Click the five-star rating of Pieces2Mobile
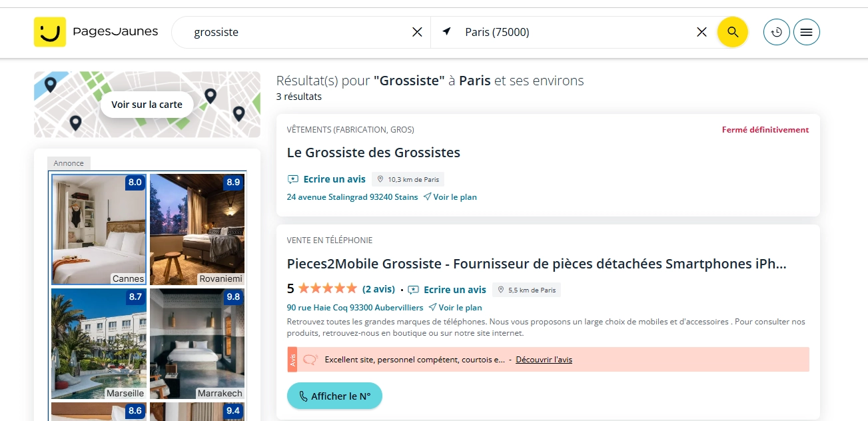The height and width of the screenshot is (421, 868). [327, 288]
